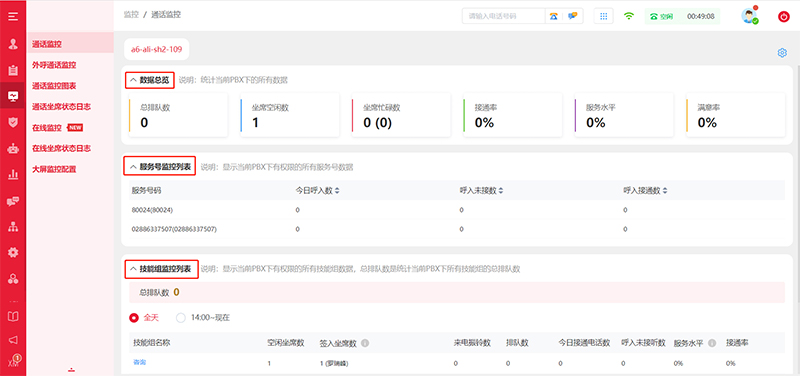Click the 80024(80024) service number row
This screenshot has width=800, height=376.
coord(457,210)
